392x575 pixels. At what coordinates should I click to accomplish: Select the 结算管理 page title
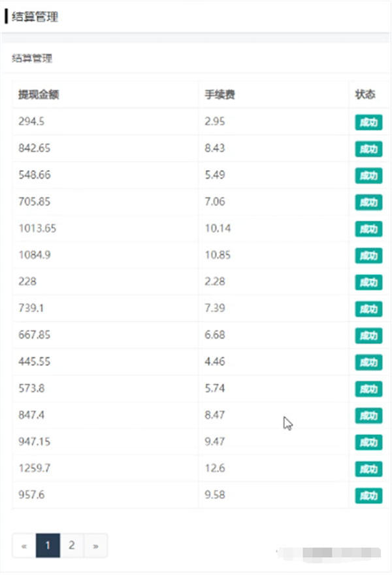pos(35,17)
